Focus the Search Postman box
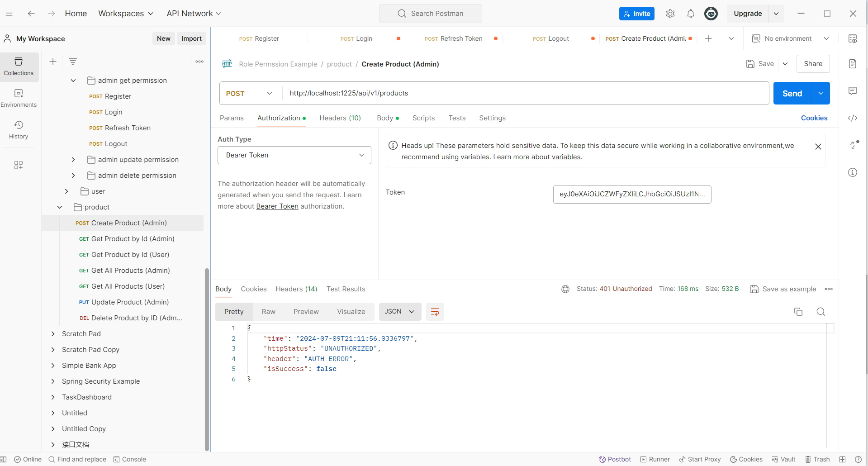 click(431, 14)
